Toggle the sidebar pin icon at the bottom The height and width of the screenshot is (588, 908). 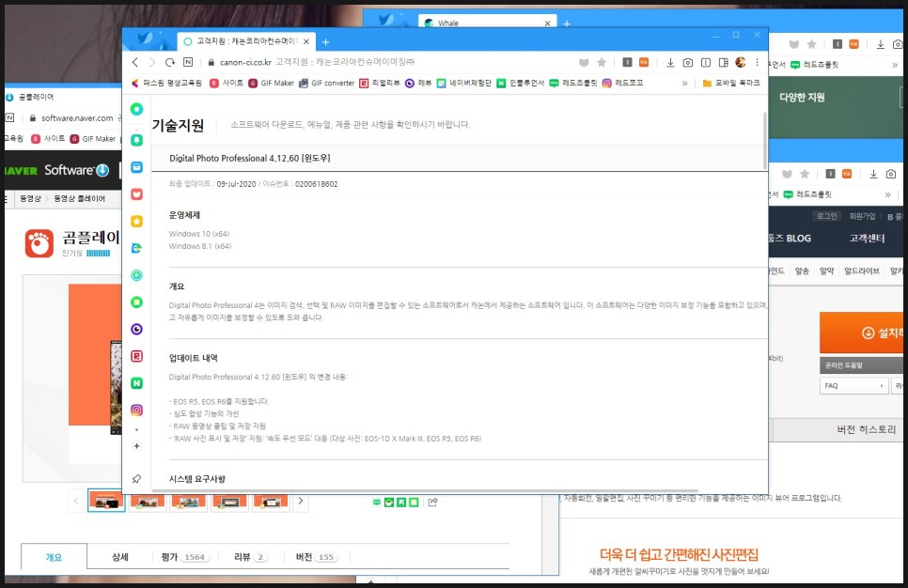coord(136,479)
